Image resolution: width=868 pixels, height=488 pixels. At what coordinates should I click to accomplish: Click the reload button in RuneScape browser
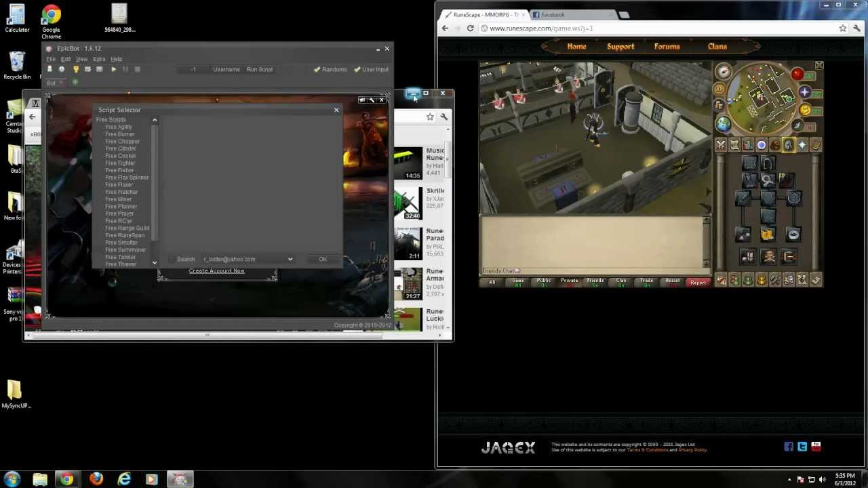[470, 28]
